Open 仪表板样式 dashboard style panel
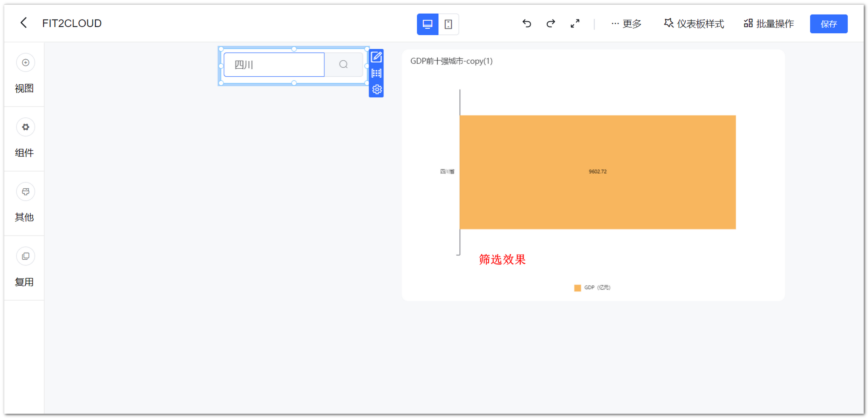The width and height of the screenshot is (868, 418). [x=694, y=24]
